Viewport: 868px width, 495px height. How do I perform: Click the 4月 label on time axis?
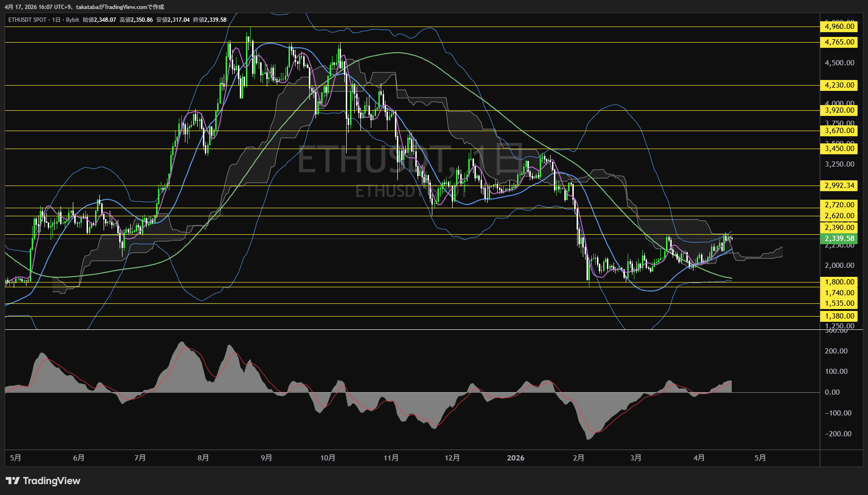click(x=698, y=458)
